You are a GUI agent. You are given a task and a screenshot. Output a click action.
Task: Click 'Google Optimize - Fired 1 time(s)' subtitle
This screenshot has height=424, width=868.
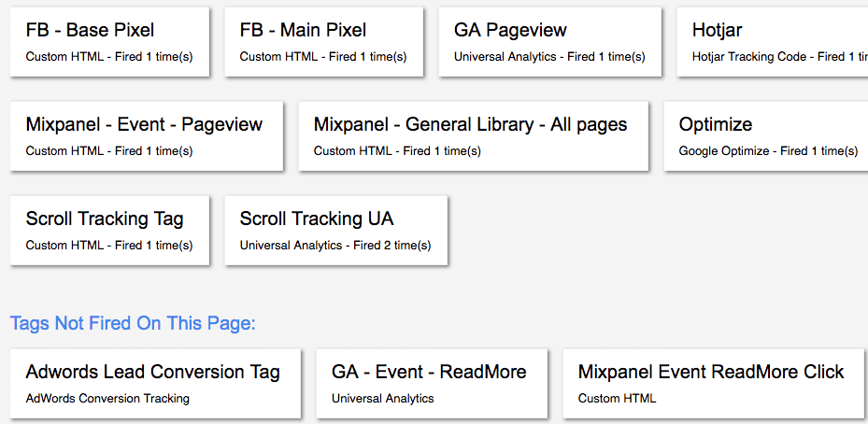(x=768, y=151)
